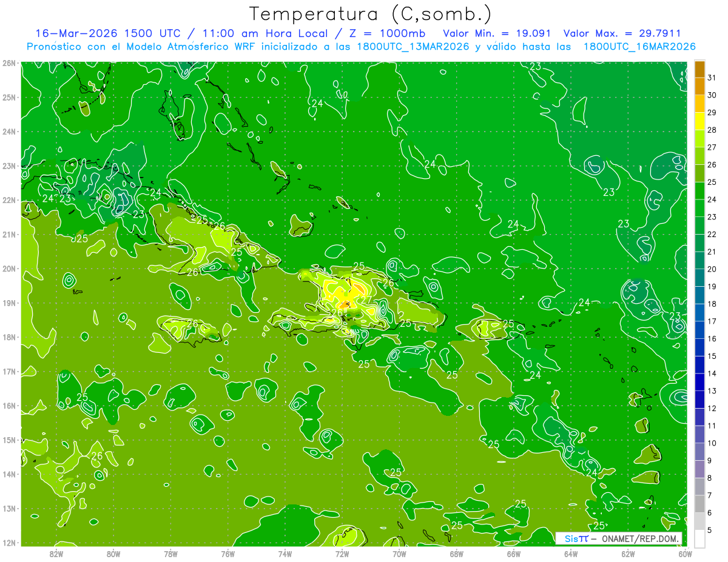Click the 60W longitude axis label
This screenshot has height=562, width=728.
686,554
